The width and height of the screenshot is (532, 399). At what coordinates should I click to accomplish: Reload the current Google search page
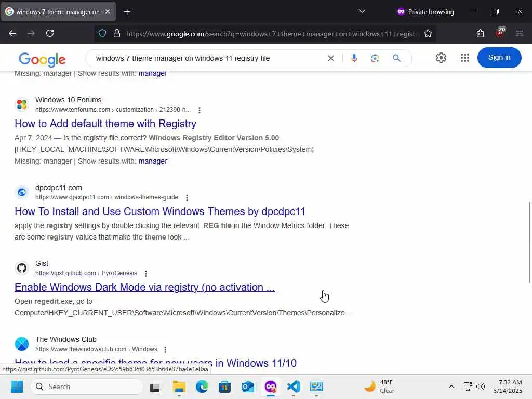[50, 33]
